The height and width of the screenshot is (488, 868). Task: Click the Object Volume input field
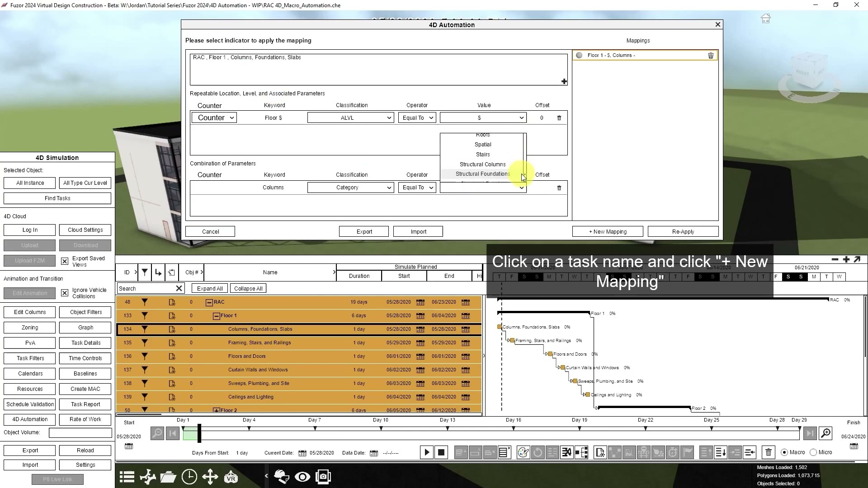coord(80,433)
